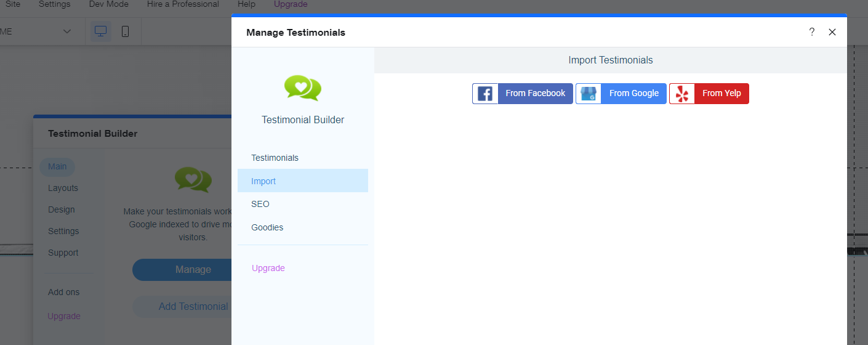Expand the page selector dropdown arrow

coord(67,31)
